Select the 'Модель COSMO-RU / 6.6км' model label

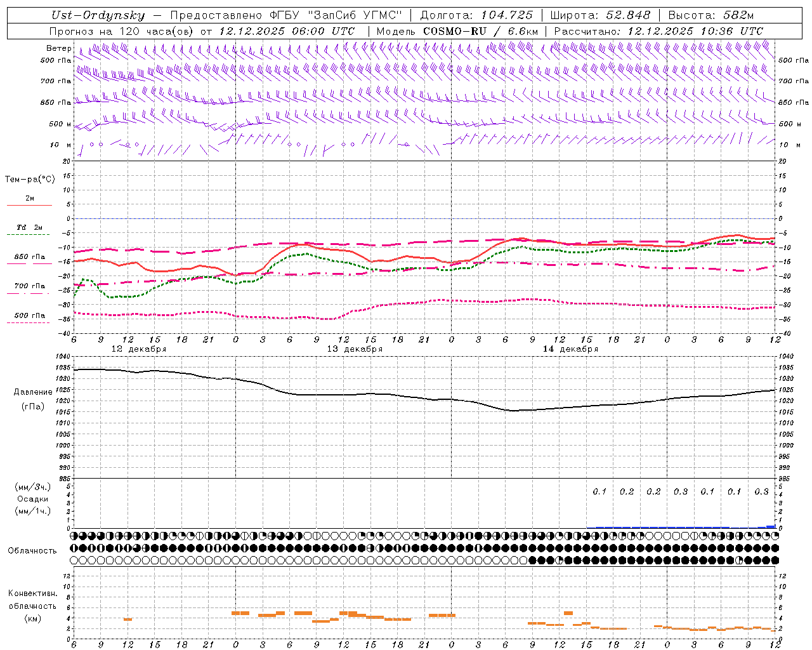(x=457, y=31)
